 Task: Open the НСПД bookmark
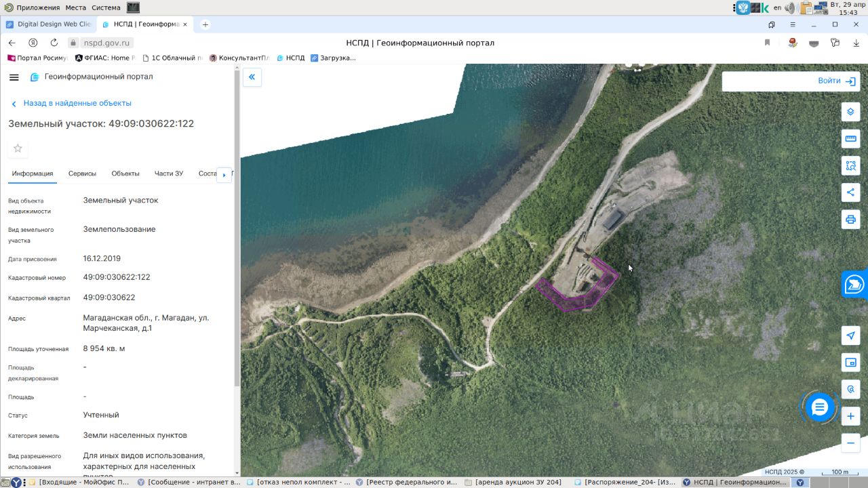pos(290,58)
